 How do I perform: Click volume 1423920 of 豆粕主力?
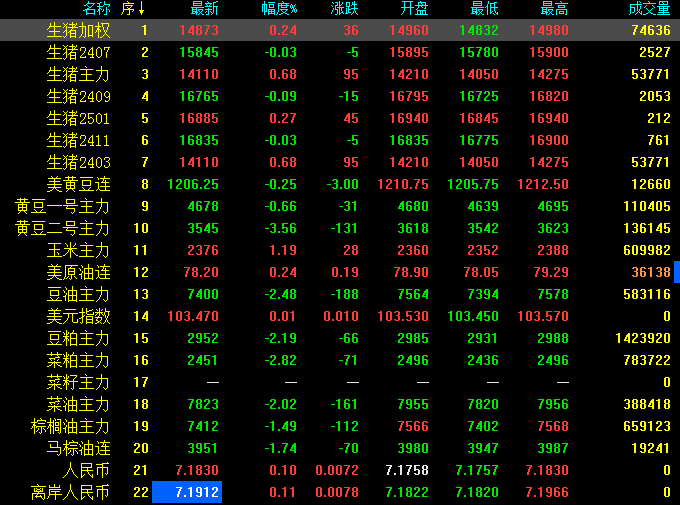(643, 338)
